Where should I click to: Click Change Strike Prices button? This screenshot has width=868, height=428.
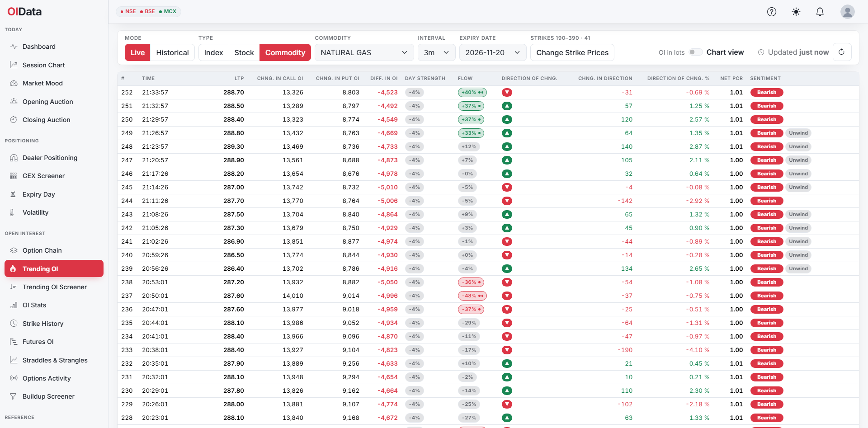click(x=572, y=52)
